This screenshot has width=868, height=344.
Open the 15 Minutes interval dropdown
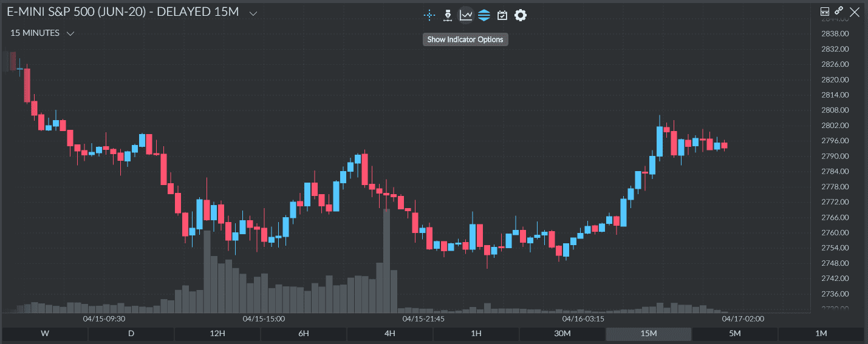coord(70,33)
